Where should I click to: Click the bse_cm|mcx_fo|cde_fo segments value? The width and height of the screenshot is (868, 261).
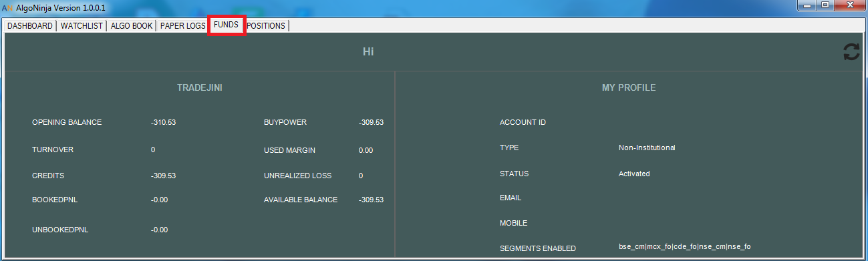(x=684, y=247)
